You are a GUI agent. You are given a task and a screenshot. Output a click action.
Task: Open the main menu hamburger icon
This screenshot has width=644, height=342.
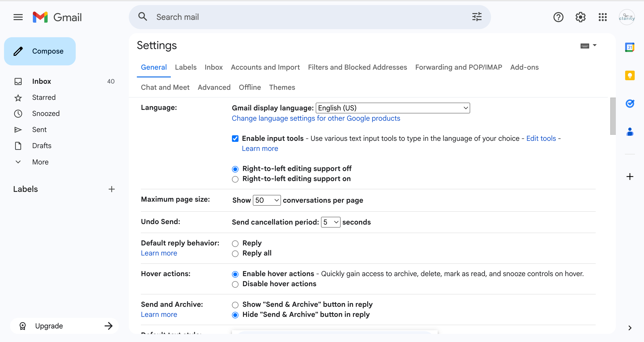(18, 17)
